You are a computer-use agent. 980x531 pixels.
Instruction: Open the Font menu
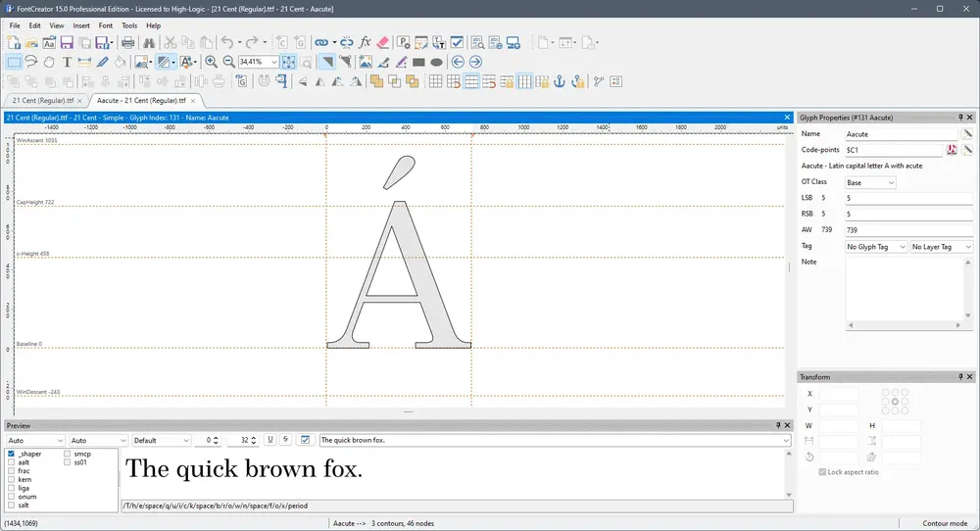click(x=106, y=25)
